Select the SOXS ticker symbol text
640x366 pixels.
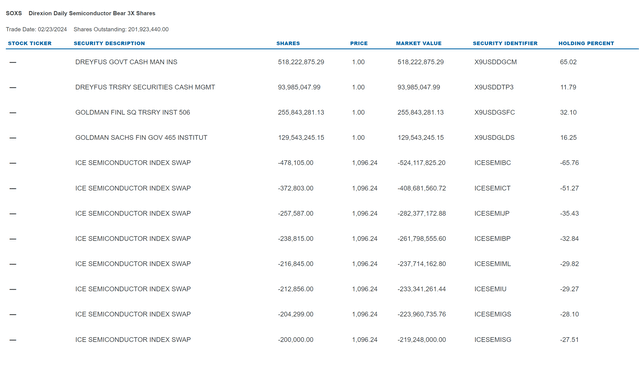[x=14, y=13]
